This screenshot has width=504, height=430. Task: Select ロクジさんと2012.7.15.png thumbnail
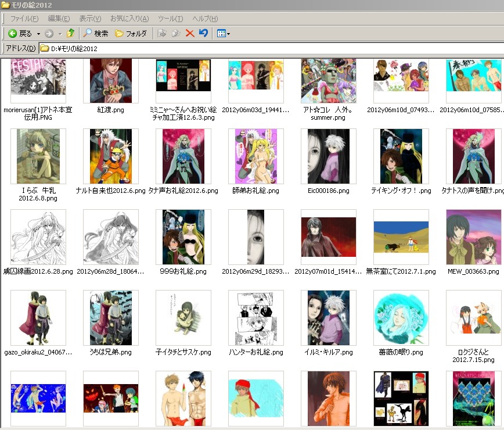click(x=474, y=318)
